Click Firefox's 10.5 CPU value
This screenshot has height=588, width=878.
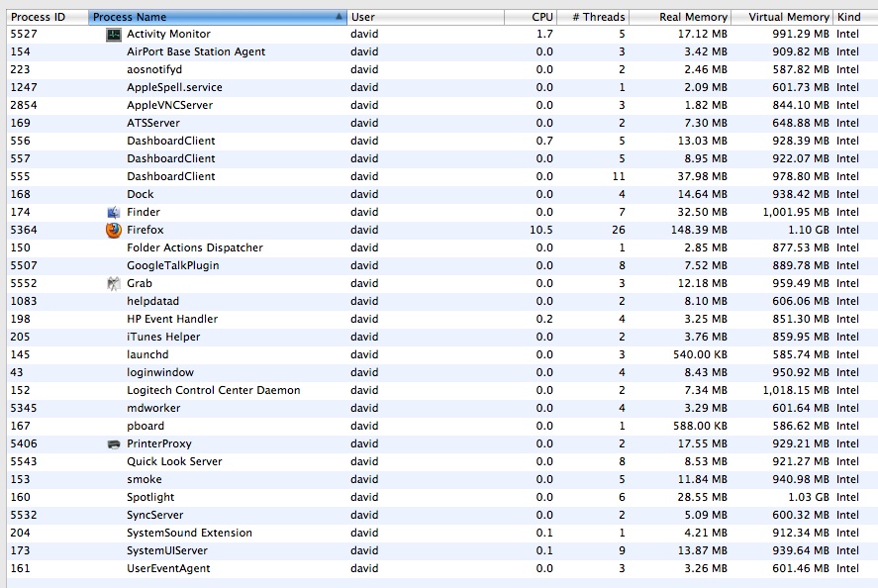[540, 231]
